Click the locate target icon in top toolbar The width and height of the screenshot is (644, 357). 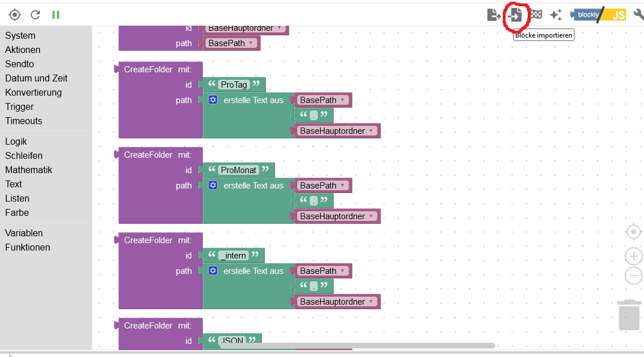(x=15, y=15)
